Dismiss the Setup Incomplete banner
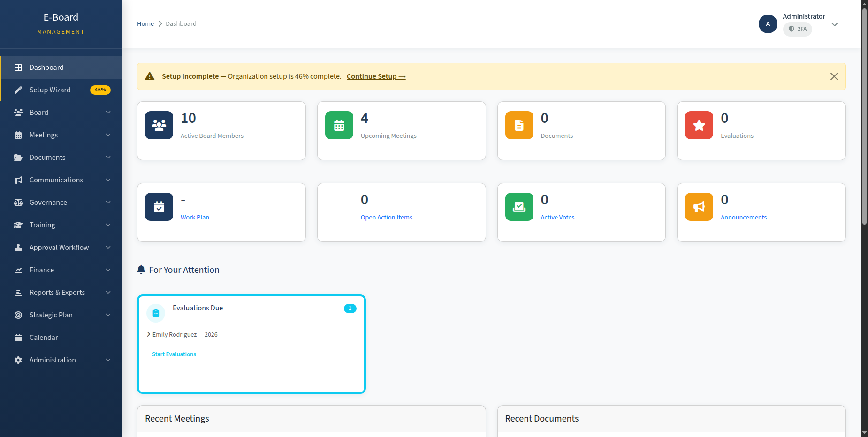868x437 pixels. click(834, 76)
